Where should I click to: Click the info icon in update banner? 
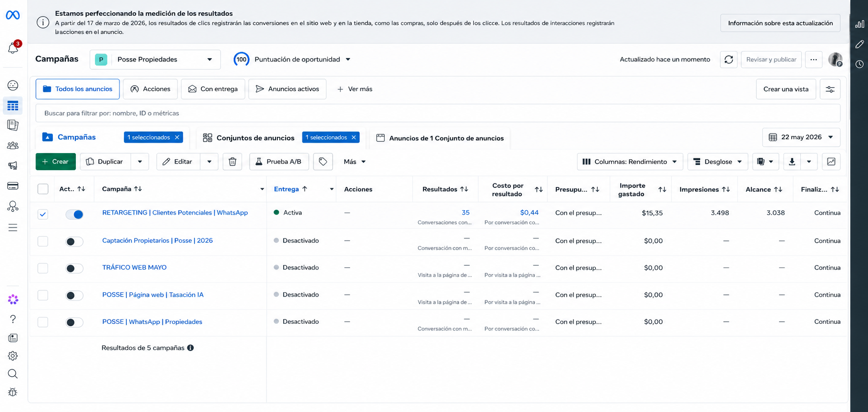(x=43, y=22)
